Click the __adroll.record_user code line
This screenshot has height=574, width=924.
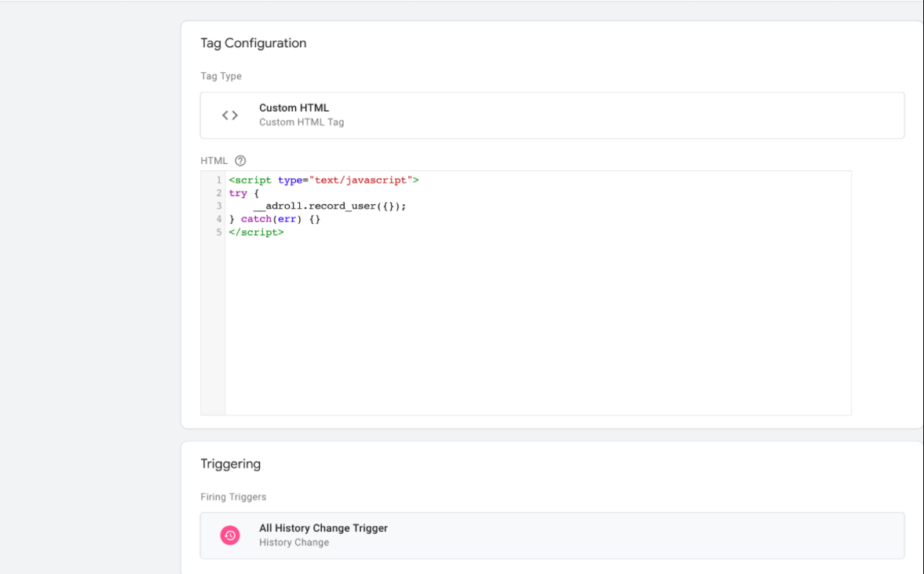330,207
